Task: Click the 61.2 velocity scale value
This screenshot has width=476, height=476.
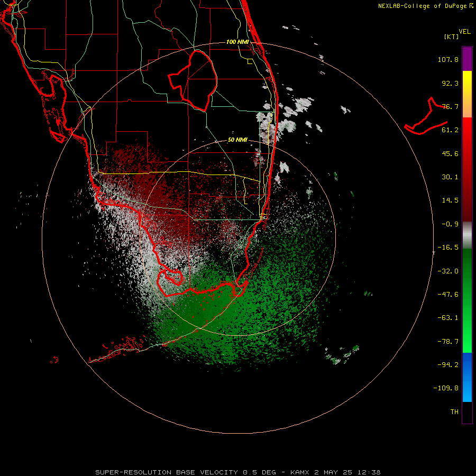Action: click(450, 130)
